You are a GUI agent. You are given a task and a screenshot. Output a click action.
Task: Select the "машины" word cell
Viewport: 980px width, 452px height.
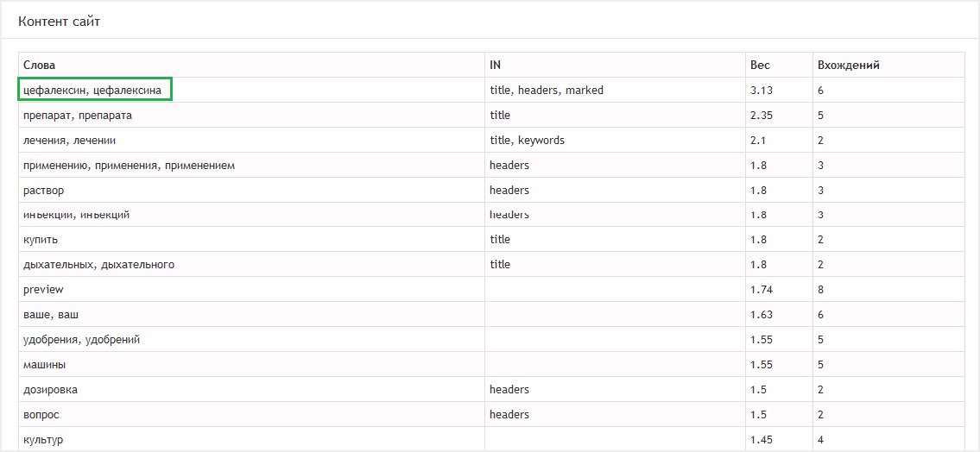(45, 365)
